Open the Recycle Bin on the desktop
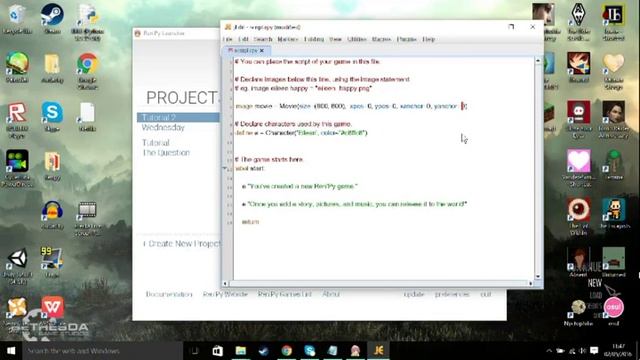This screenshot has width=640, height=360. pos(17,18)
